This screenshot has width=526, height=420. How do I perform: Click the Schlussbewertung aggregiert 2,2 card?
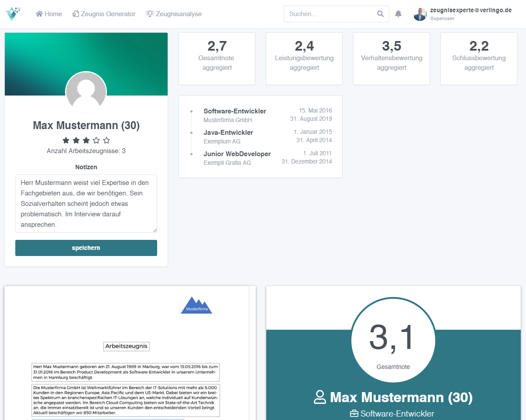coord(479,59)
